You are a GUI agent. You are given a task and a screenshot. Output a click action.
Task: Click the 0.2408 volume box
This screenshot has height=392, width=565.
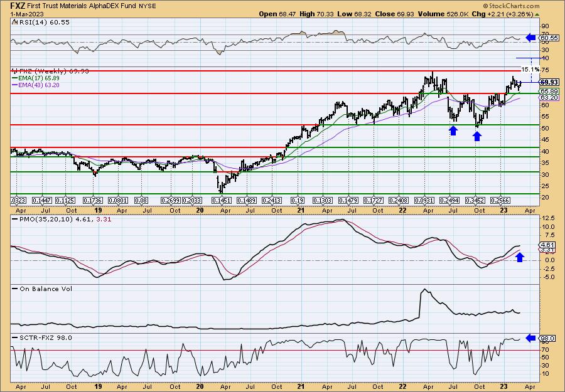(x=399, y=200)
